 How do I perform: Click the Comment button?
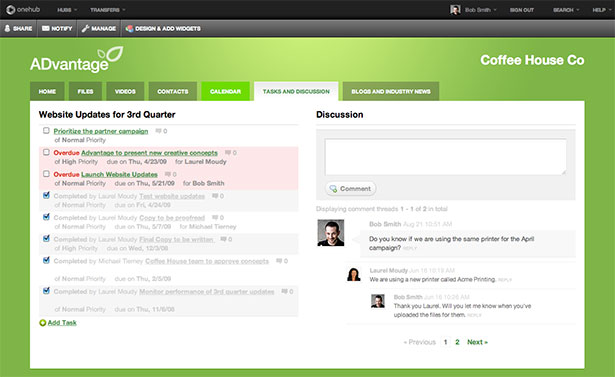pyautogui.click(x=350, y=189)
